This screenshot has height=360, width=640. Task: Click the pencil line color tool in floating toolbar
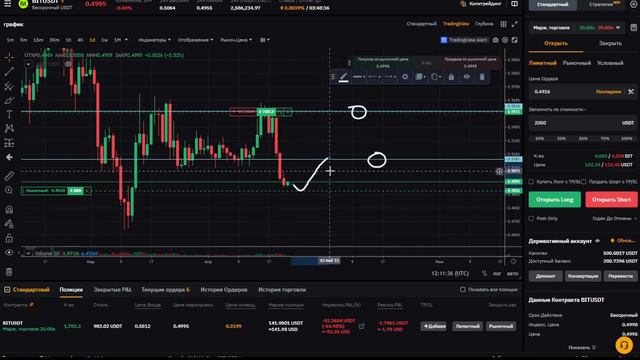(344, 77)
